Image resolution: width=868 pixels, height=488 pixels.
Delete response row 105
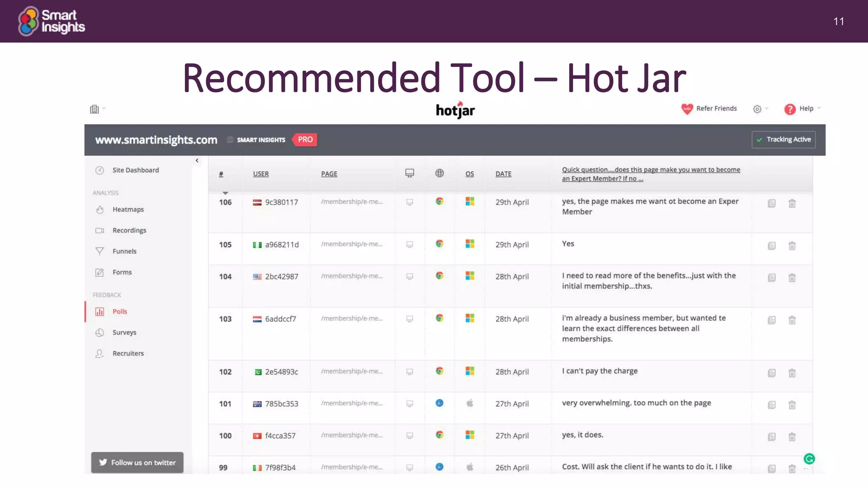click(x=792, y=246)
